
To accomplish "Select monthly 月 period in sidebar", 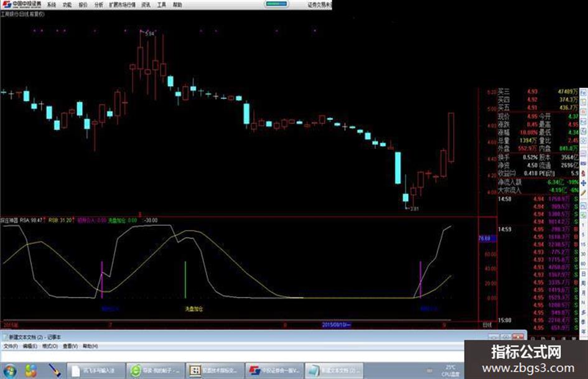I will 584,293.
